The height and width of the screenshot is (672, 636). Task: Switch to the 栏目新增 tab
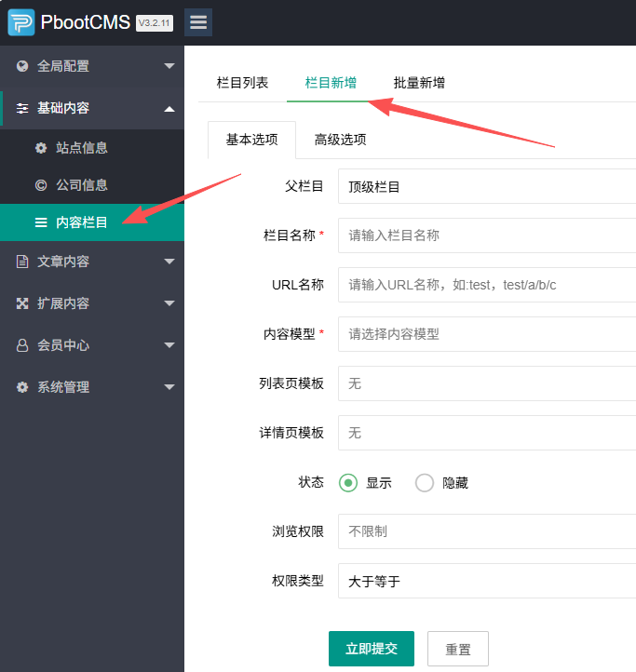331,83
